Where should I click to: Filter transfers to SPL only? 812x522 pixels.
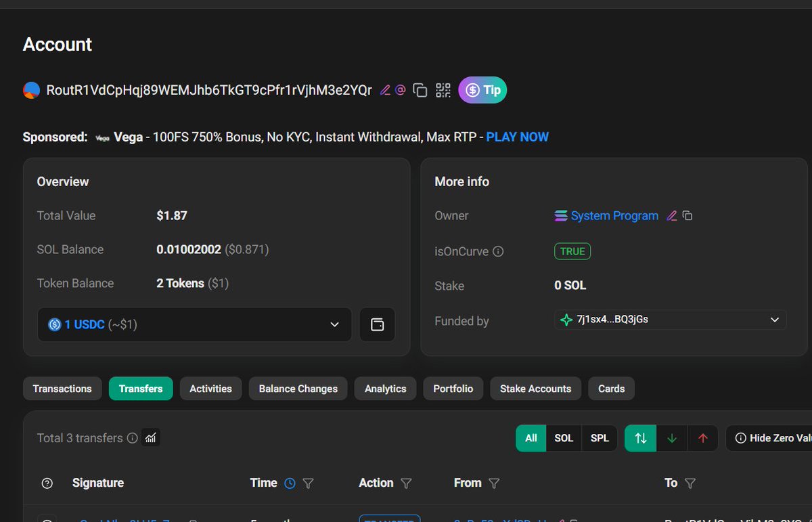click(x=600, y=438)
